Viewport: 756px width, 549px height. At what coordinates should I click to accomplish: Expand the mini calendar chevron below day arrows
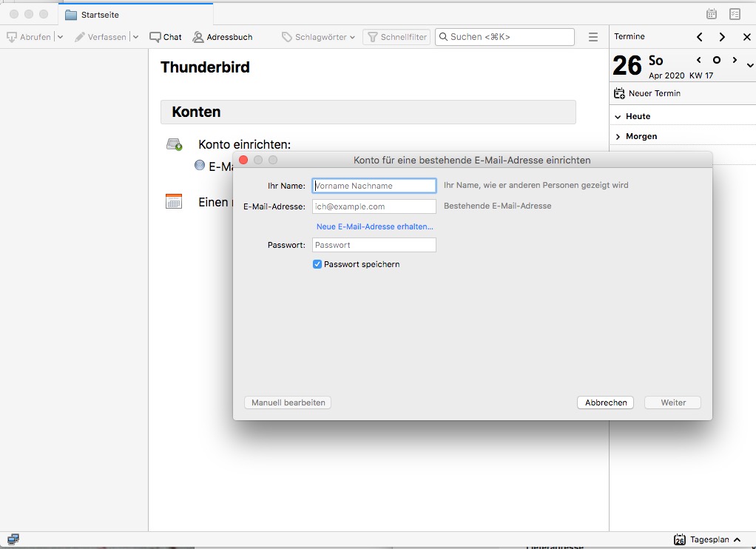tap(750, 66)
